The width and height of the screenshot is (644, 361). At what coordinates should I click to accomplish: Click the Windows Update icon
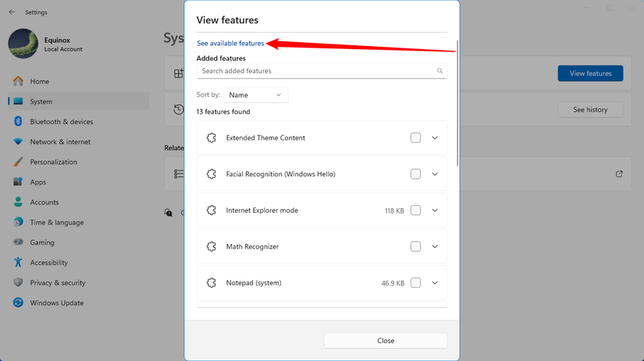coord(18,303)
